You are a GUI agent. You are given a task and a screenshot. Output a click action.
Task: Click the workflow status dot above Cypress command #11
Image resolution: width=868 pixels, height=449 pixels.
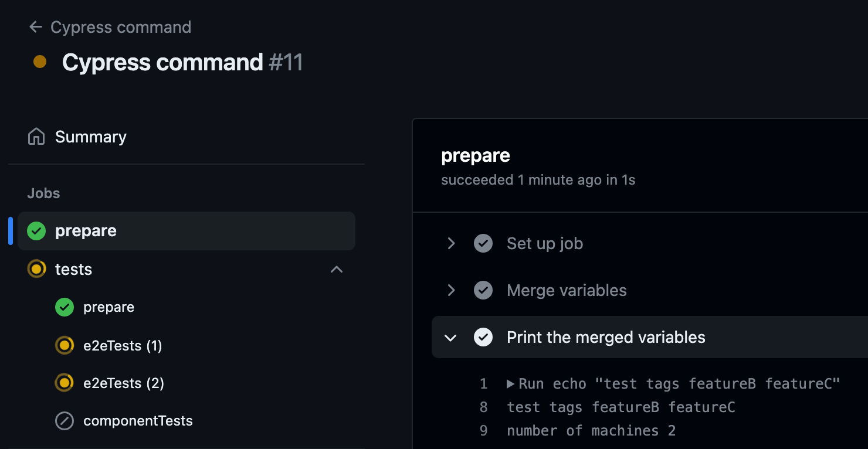pyautogui.click(x=39, y=61)
